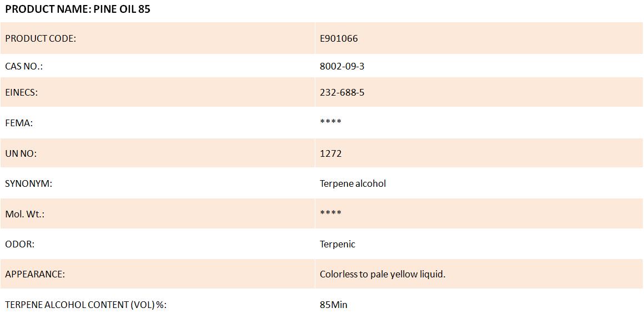This screenshot has height=313, width=644.
Task: Click the Colorless to pale yellow liquid text
Action: point(383,274)
